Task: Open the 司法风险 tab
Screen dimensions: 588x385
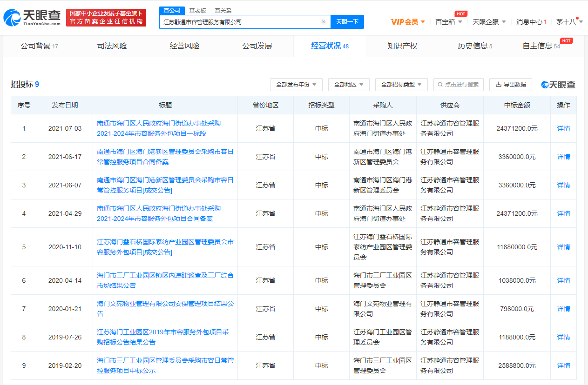Action: click(x=112, y=46)
